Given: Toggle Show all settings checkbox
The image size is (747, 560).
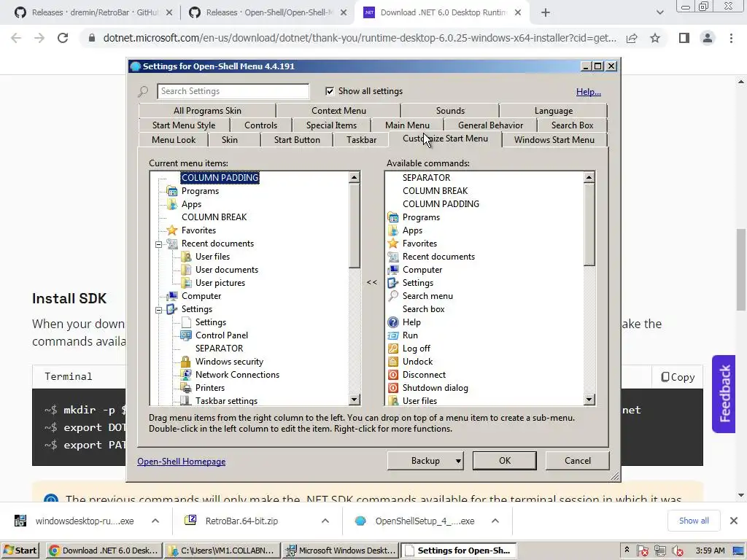Looking at the screenshot, I should click(330, 91).
